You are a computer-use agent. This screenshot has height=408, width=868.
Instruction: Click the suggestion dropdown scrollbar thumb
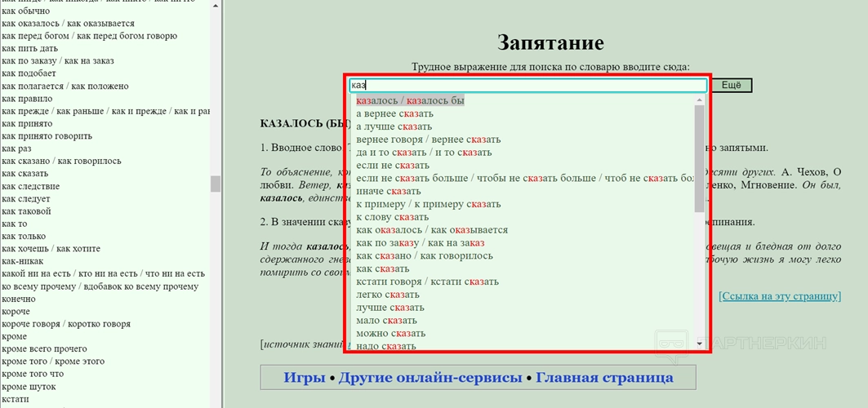(699, 158)
